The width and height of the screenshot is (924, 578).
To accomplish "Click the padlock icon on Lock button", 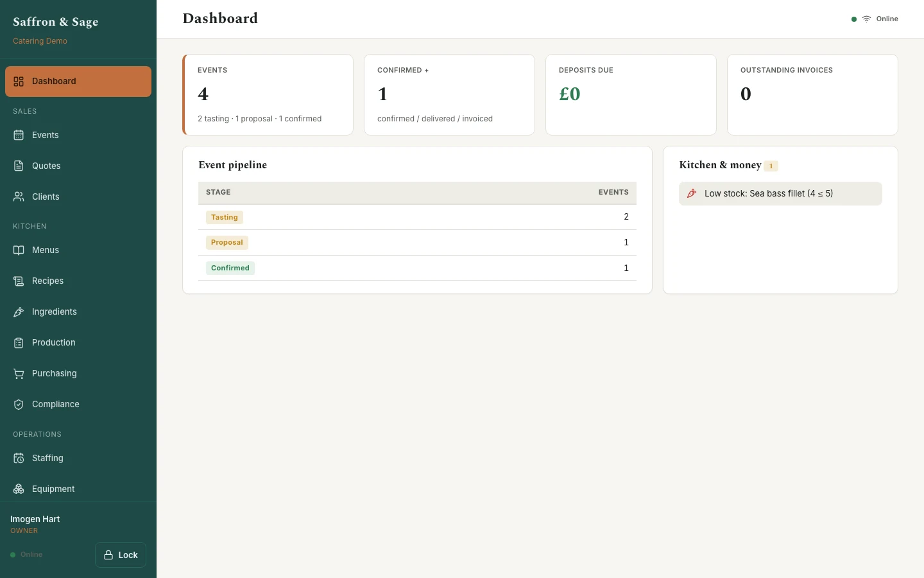I will tap(108, 555).
